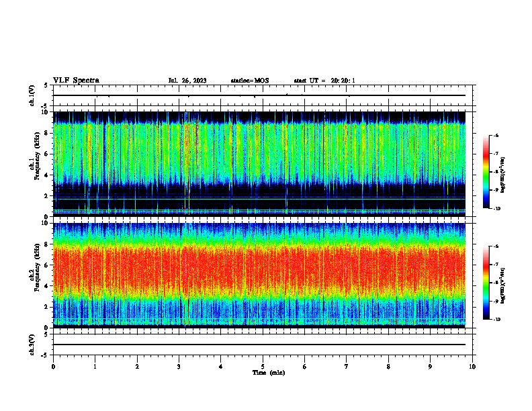
Task: Click the ch.3(V) axis '-5' tick label
Action: 45,355
